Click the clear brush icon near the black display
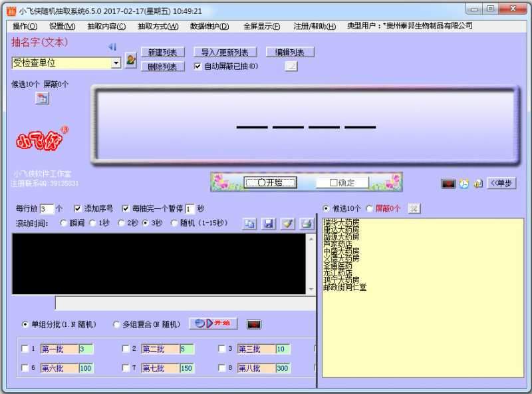 tap(288, 224)
